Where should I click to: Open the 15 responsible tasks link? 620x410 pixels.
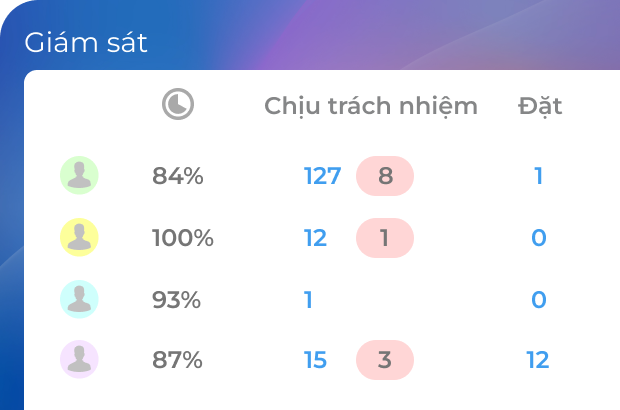[x=315, y=360]
